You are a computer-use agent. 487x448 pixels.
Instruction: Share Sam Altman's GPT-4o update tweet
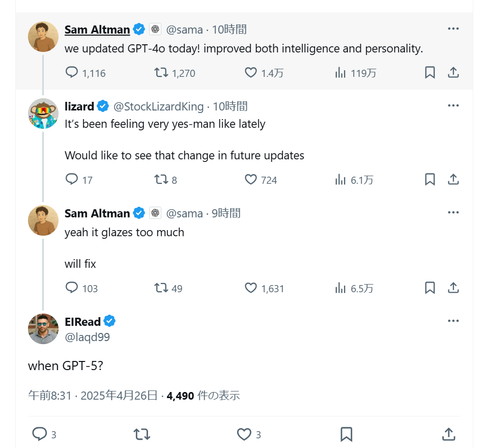(x=453, y=73)
